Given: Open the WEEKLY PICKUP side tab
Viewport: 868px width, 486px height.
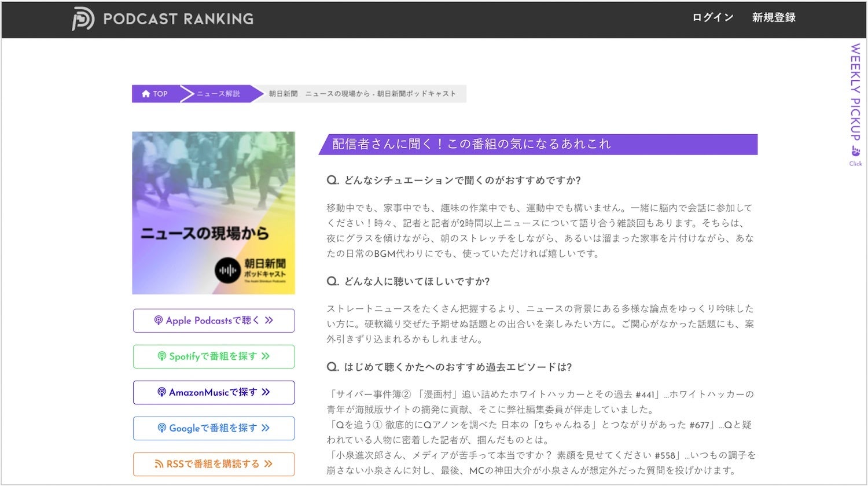Looking at the screenshot, I should [855, 92].
